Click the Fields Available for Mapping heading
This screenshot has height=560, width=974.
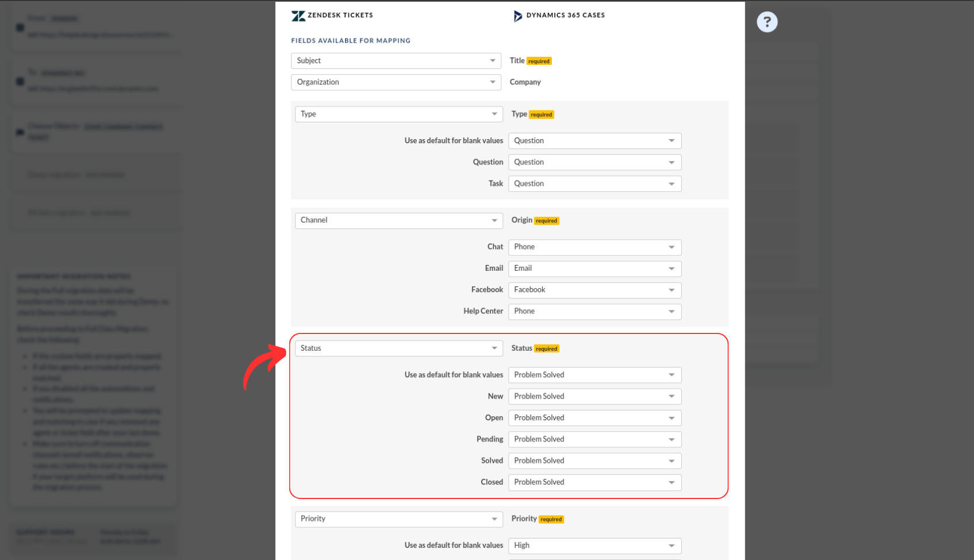(x=351, y=41)
